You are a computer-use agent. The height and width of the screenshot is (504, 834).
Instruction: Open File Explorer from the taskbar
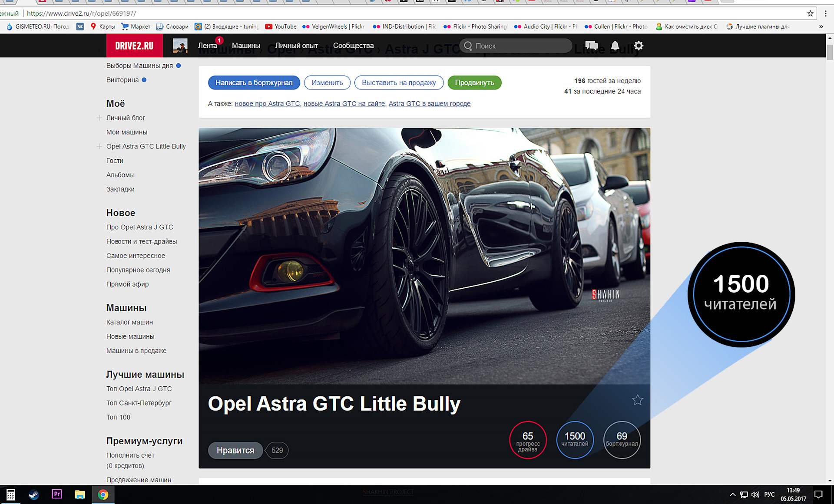pos(80,494)
